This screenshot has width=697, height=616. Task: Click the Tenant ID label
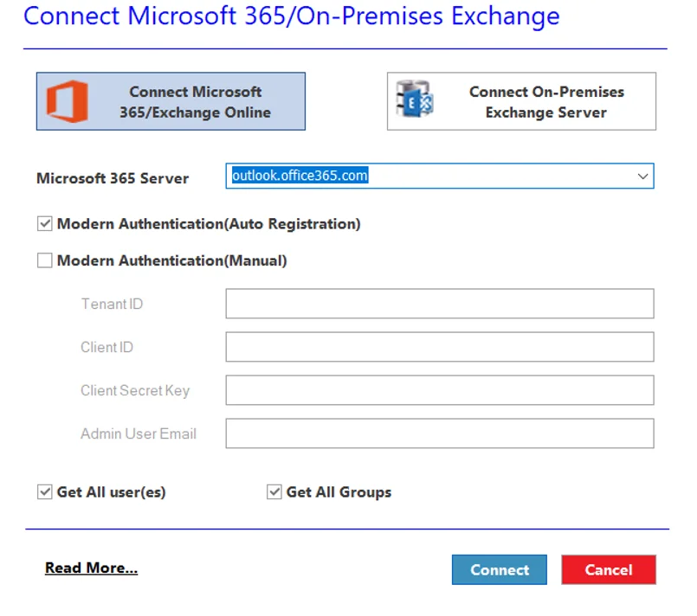(112, 304)
